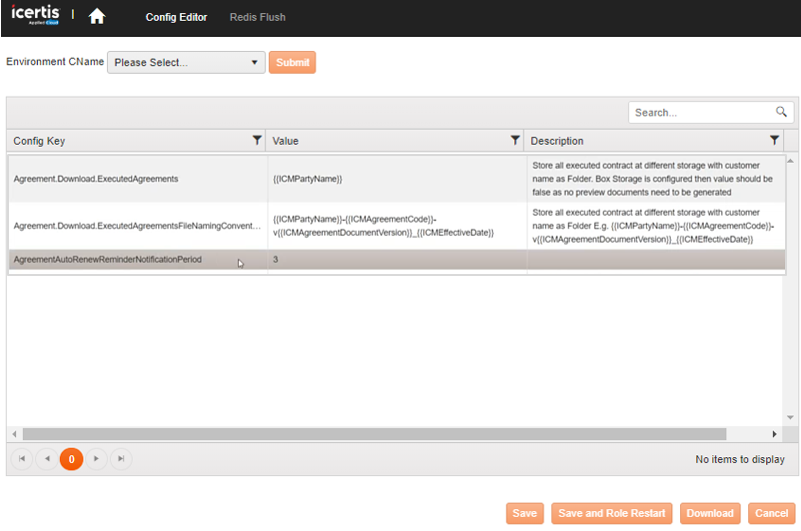Switch to the Redis Flush tab
The image size is (801, 531).
coord(257,17)
